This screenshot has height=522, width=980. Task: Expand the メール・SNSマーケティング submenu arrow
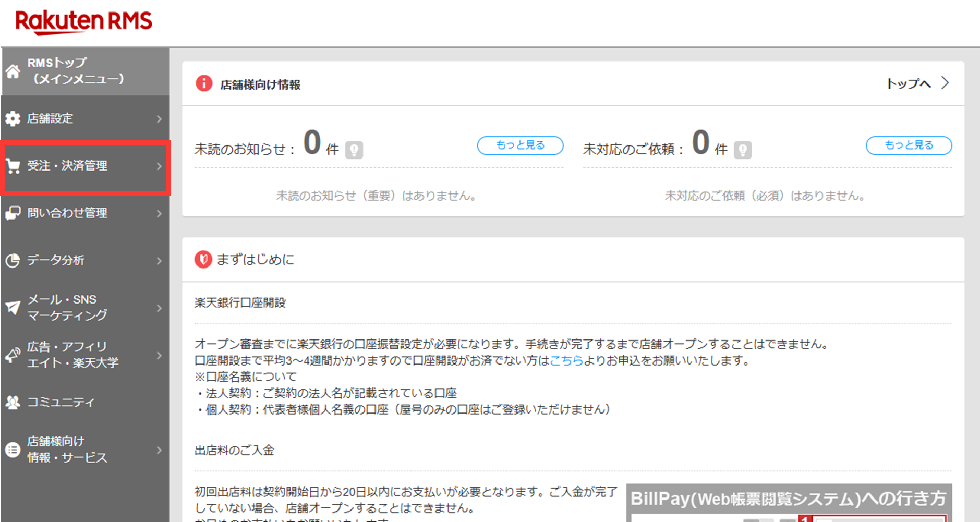pos(160,308)
